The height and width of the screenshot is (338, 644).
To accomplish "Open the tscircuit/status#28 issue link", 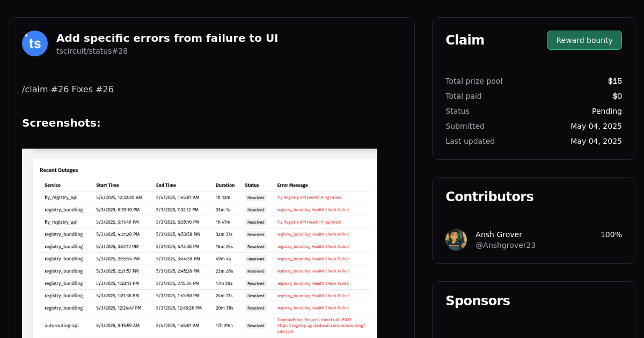I will 92,51.
